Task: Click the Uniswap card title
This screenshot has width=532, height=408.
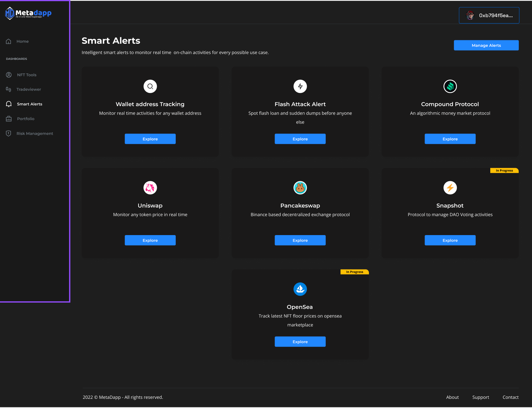Action: point(150,206)
